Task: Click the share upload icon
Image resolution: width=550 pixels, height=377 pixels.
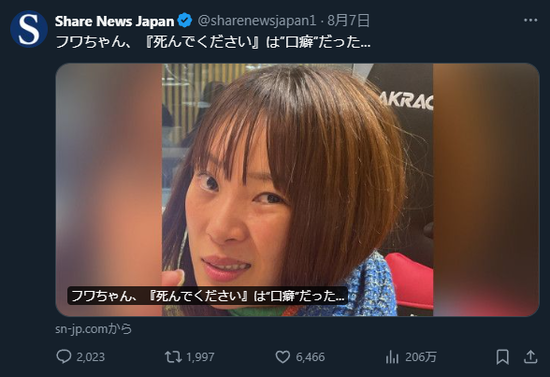Action: [x=531, y=357]
